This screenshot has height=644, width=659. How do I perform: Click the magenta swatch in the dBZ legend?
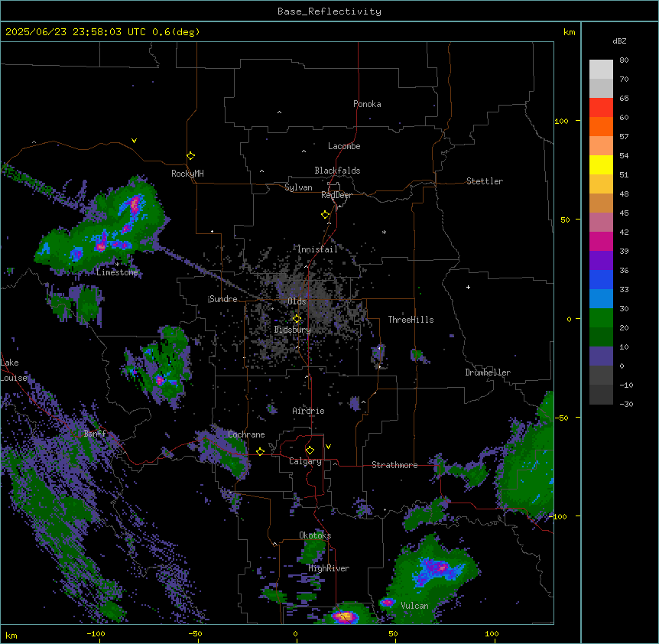(x=601, y=241)
